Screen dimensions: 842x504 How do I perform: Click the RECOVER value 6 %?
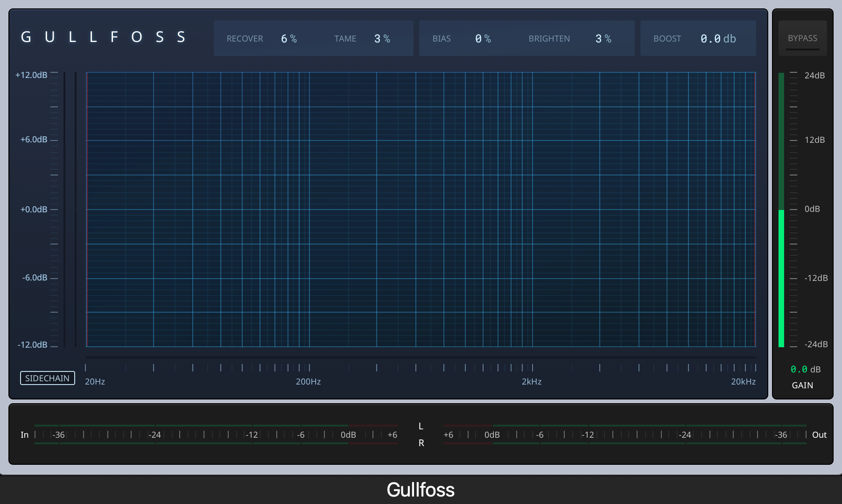289,39
